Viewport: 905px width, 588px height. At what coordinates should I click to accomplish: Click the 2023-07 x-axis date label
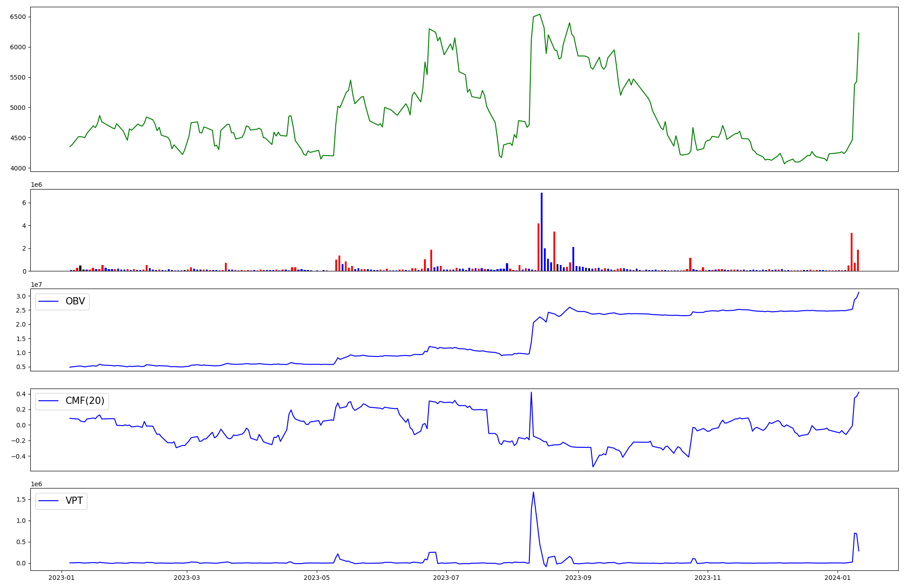[447, 578]
